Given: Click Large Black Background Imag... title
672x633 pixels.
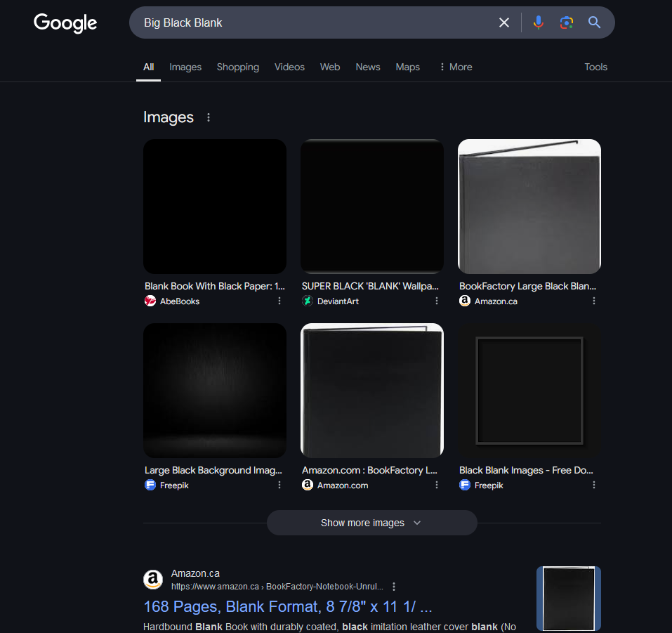Looking at the screenshot, I should 213,470.
